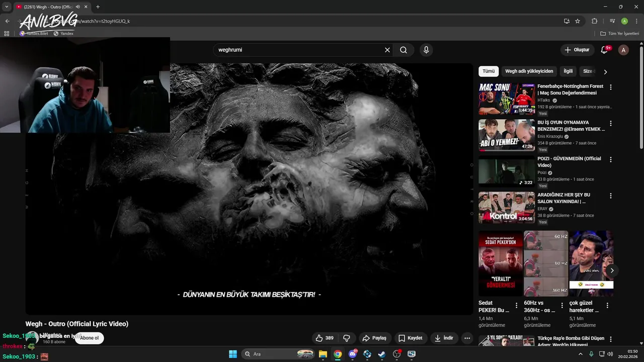Open the Windows Start menu
Viewport: 644px width, 362px height.
coord(233,354)
